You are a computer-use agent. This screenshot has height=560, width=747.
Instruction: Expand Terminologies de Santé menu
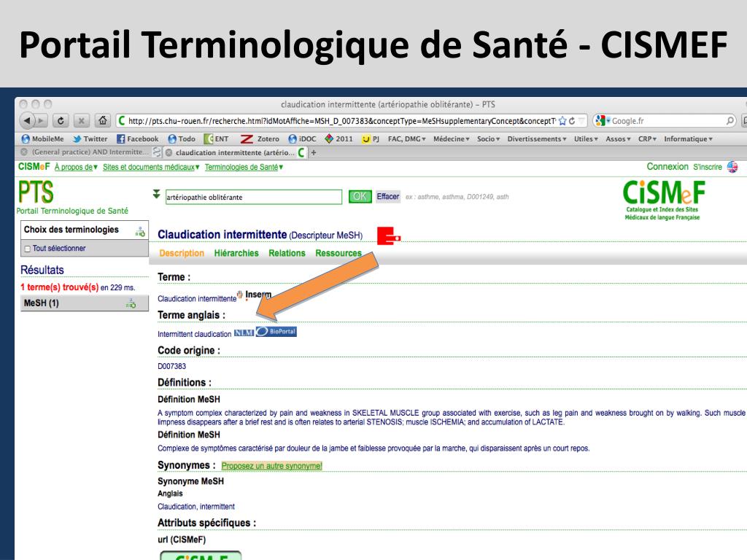[244, 167]
